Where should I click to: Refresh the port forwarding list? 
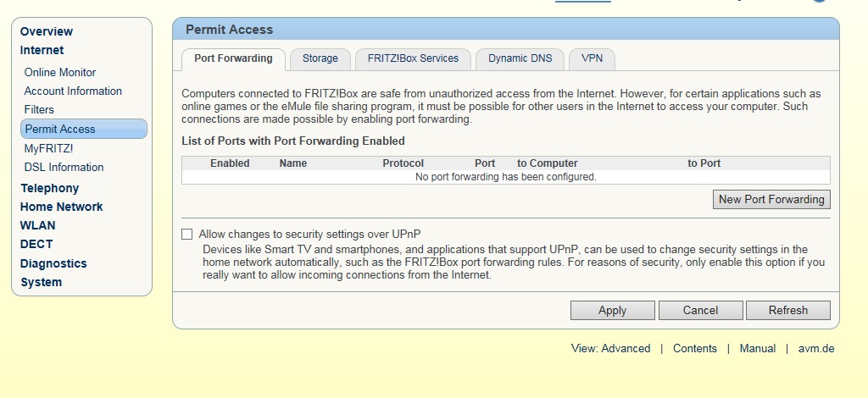[x=787, y=310]
